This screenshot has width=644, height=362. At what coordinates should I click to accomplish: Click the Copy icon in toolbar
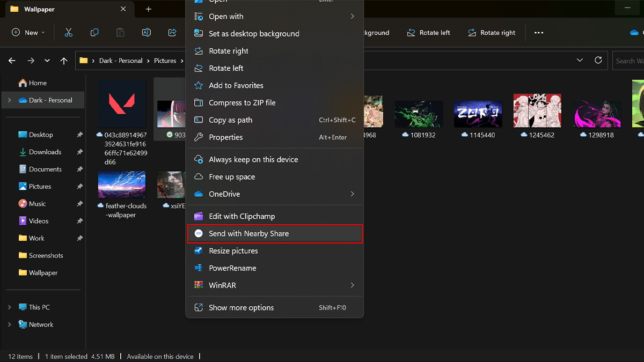(94, 33)
